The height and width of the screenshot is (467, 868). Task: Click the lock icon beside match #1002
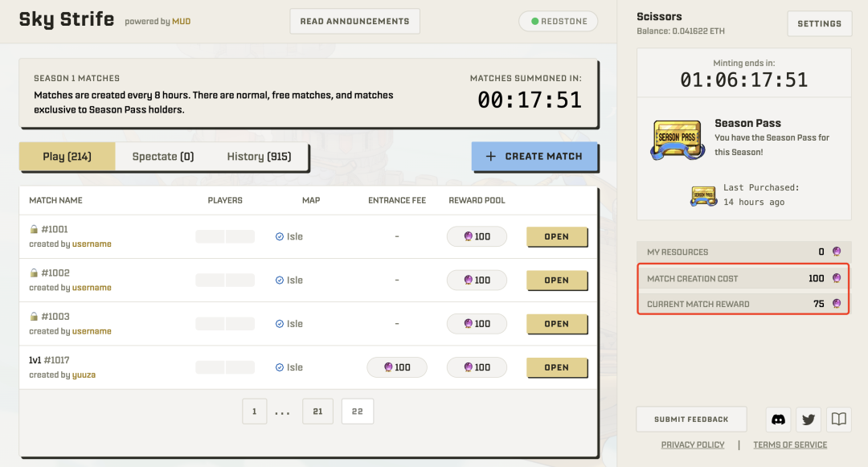coord(34,272)
